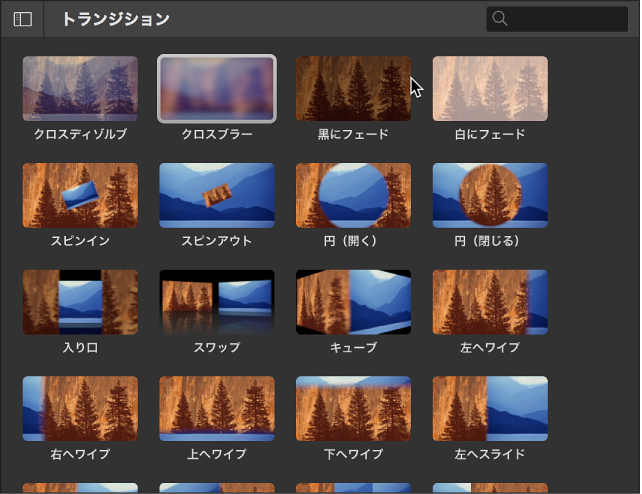This screenshot has width=642, height=494.
Task: Click the 入り口 label text
Action: point(80,347)
